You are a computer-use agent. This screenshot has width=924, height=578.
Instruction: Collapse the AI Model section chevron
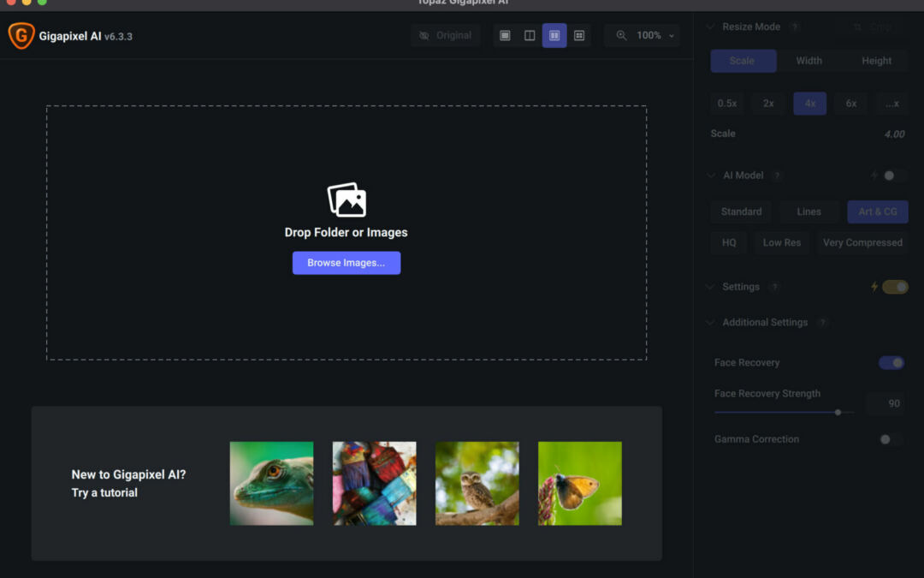[710, 176]
